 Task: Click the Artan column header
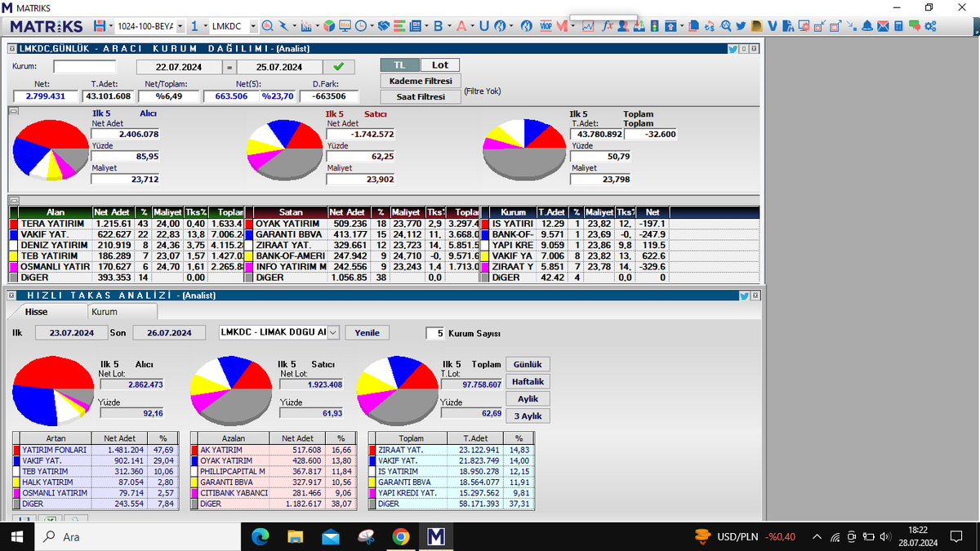56,438
